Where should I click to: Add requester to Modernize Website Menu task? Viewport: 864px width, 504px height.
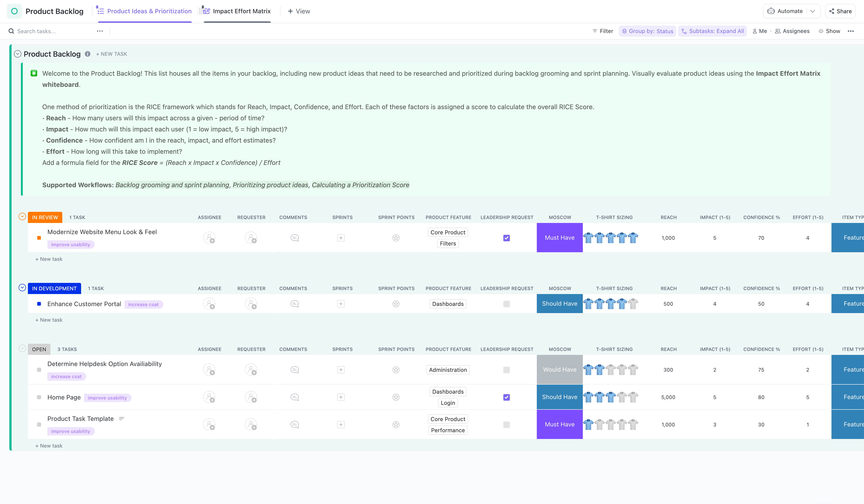pos(251,238)
